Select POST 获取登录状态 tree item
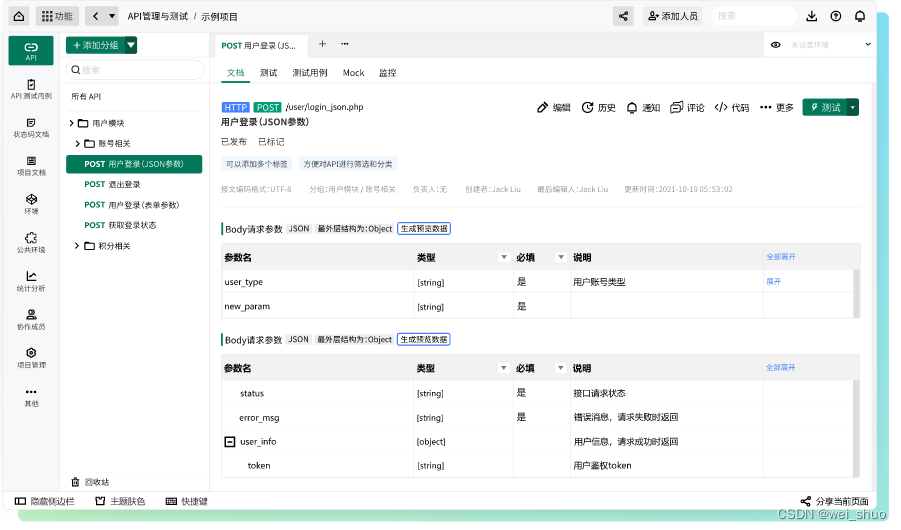The width and height of the screenshot is (901, 530). pos(120,225)
